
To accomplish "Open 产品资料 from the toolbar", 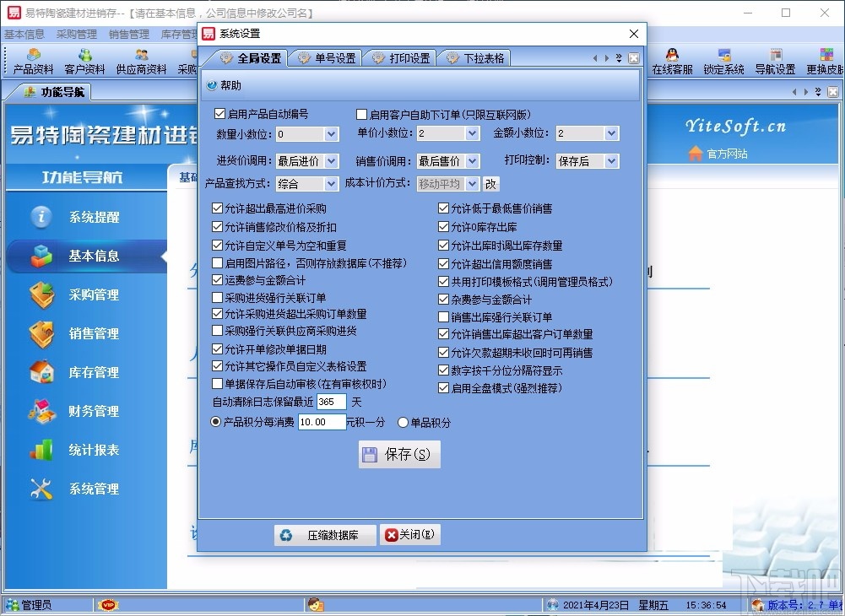I will [32, 59].
